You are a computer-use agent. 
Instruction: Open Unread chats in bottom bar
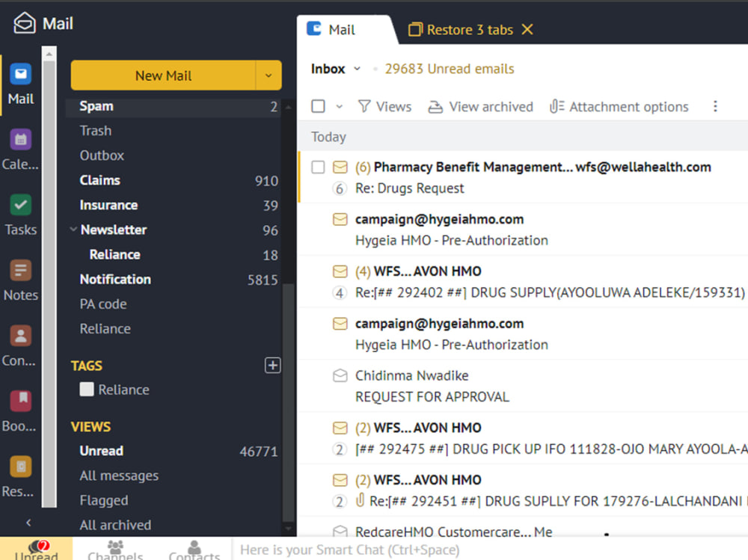pyautogui.click(x=36, y=549)
